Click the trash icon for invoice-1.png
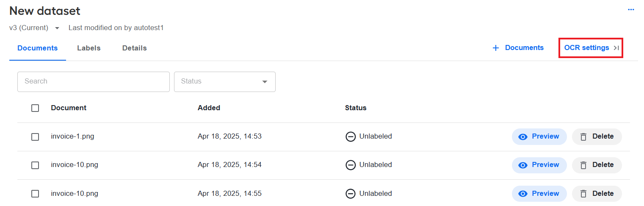Image resolution: width=644 pixels, height=206 pixels. point(583,137)
